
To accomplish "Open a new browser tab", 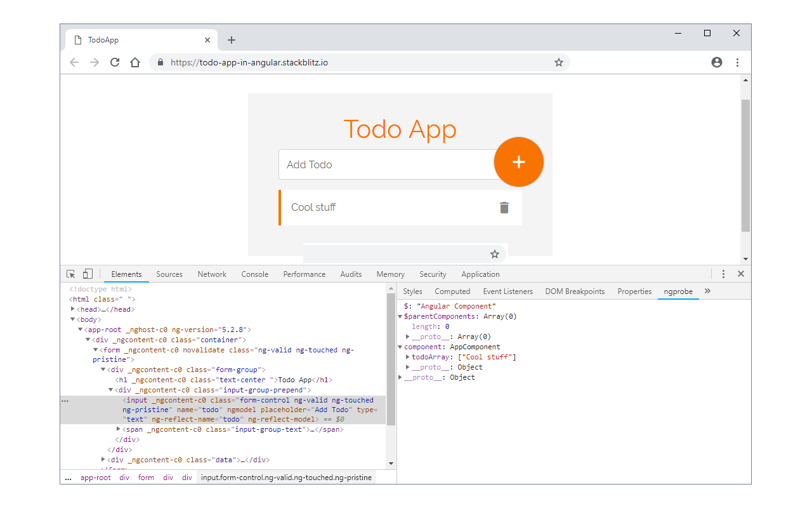I will tap(232, 40).
